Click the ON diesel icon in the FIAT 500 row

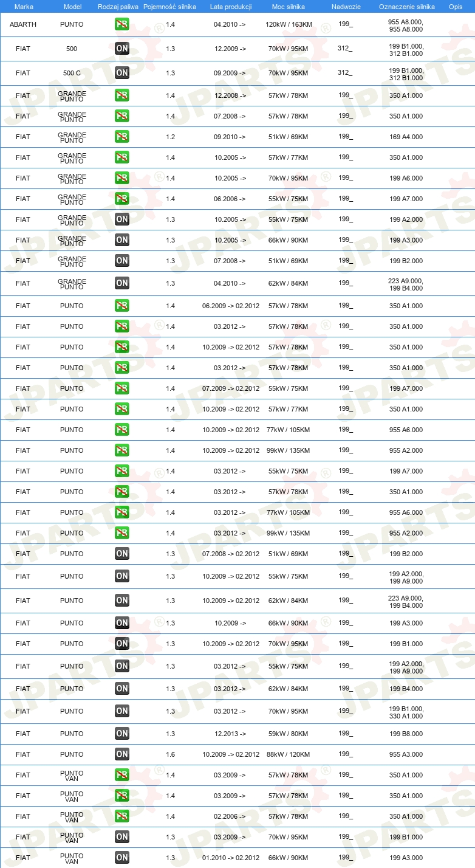click(x=122, y=49)
